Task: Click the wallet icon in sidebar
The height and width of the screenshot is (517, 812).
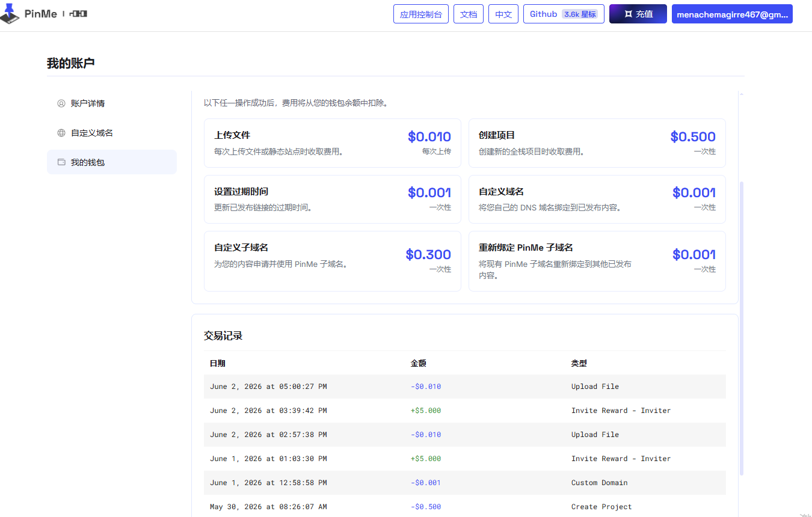Action: (x=61, y=162)
